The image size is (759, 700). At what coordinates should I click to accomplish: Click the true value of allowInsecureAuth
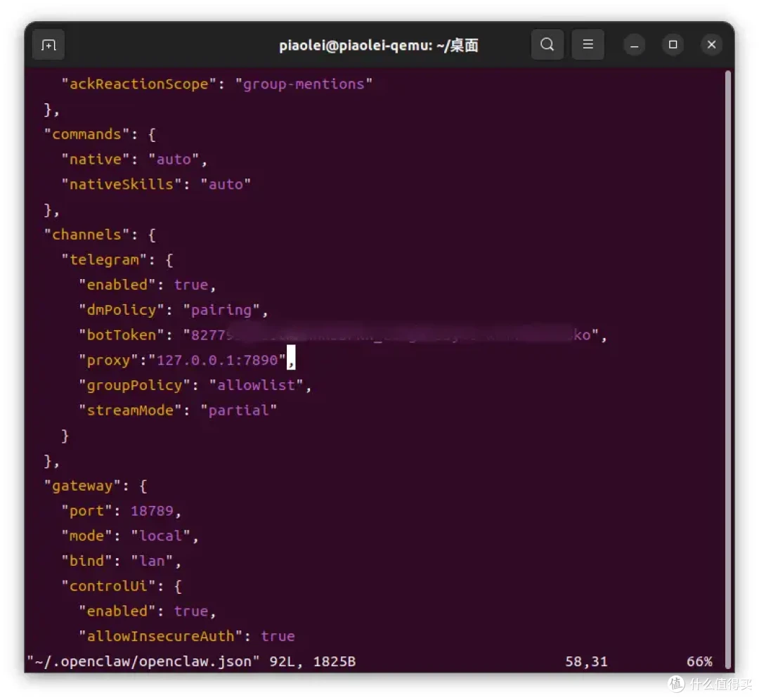coord(278,637)
